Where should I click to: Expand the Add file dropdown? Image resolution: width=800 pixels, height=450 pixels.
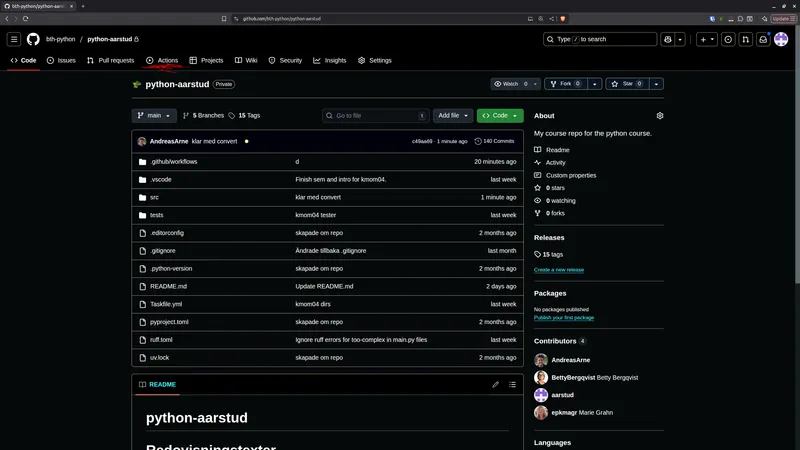[453, 116]
